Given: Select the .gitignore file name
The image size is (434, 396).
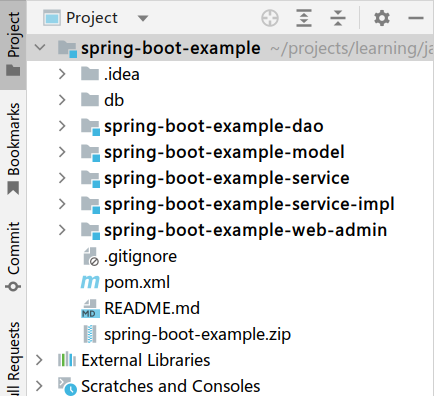Looking at the screenshot, I should [x=140, y=257].
